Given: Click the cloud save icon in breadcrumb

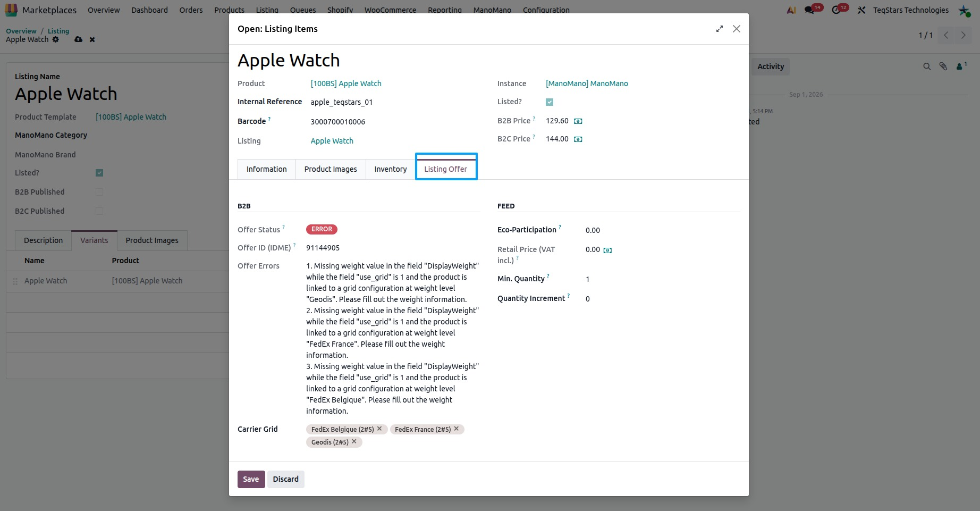Looking at the screenshot, I should [x=79, y=39].
